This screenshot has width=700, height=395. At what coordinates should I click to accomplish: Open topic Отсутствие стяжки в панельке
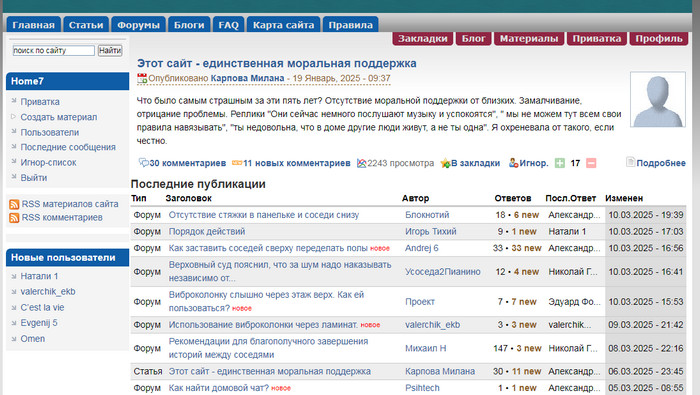pyautogui.click(x=264, y=215)
